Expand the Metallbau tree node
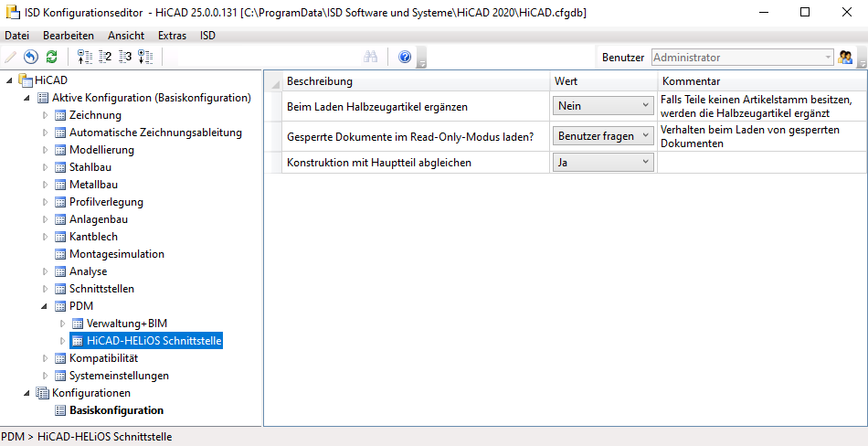Viewport: 868px width, 446px height. point(46,185)
